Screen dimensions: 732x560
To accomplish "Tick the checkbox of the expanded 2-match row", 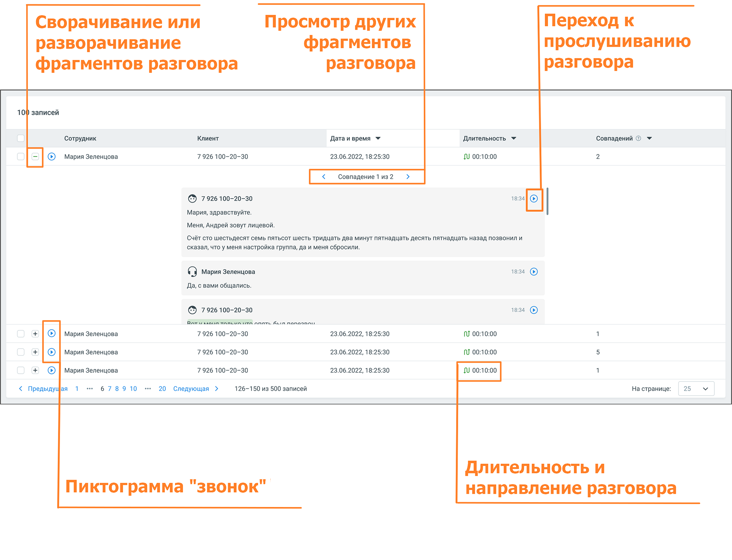I will pyautogui.click(x=21, y=157).
